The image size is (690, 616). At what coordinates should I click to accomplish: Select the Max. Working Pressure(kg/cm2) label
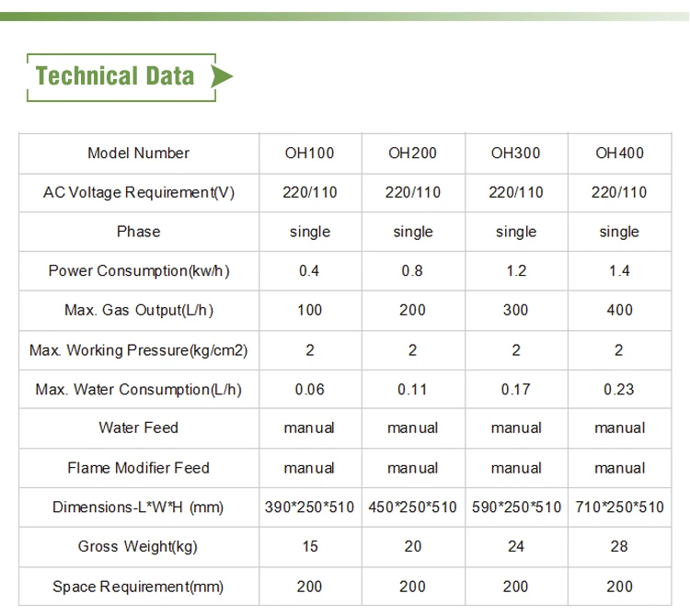(x=138, y=349)
